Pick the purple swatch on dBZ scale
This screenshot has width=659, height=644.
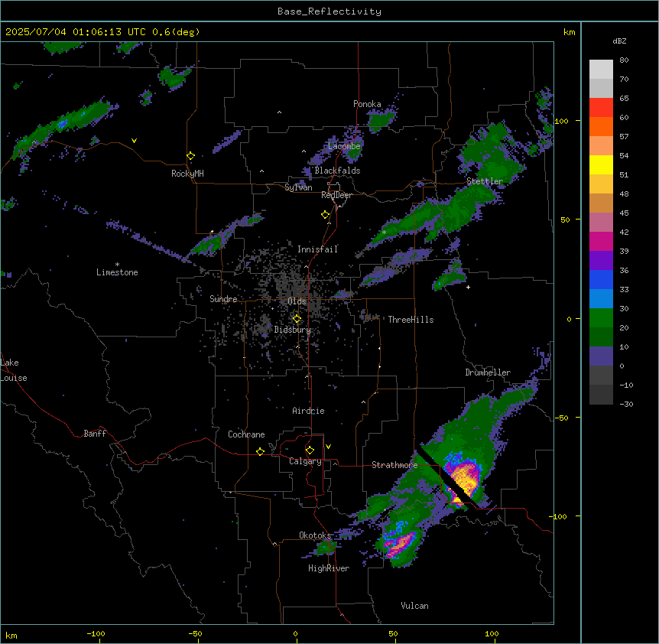[x=601, y=260]
